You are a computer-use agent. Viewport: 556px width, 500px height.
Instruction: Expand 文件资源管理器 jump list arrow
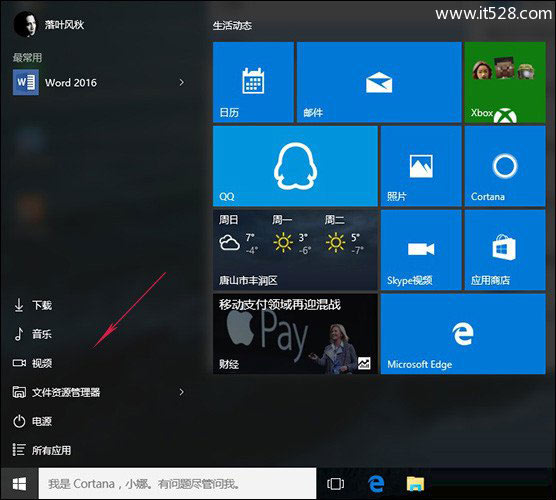click(x=182, y=392)
